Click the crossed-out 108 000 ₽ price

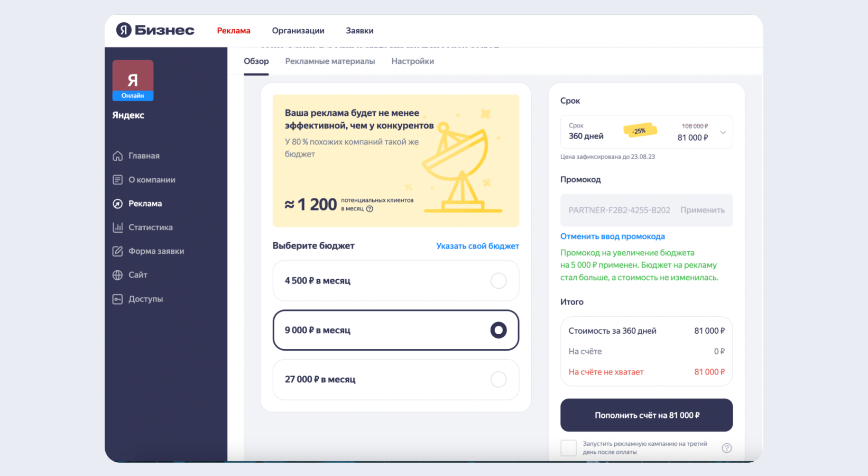point(695,126)
